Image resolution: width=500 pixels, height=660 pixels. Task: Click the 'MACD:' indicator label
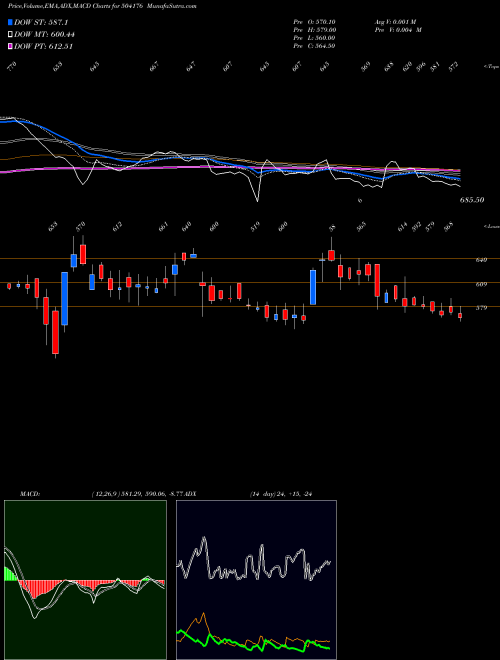pyautogui.click(x=30, y=493)
